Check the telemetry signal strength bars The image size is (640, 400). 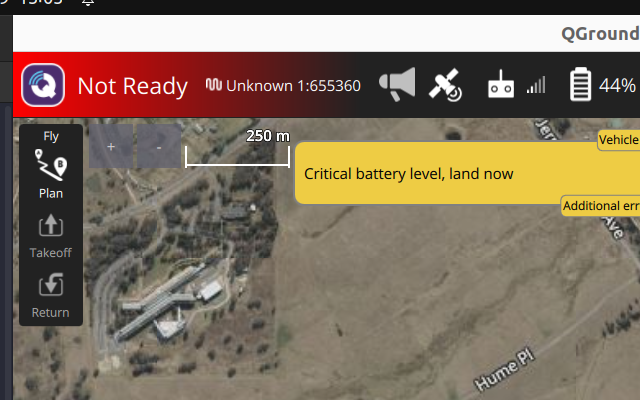536,85
